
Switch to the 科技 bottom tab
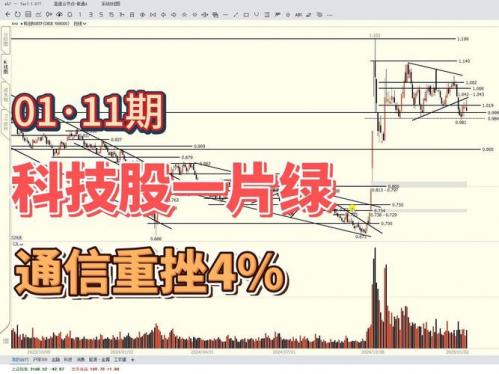[68, 360]
